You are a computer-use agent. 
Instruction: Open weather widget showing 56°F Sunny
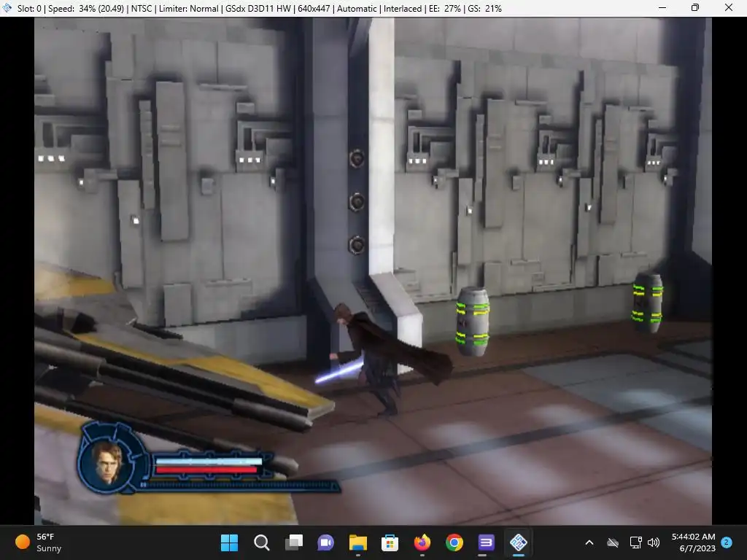tap(39, 542)
